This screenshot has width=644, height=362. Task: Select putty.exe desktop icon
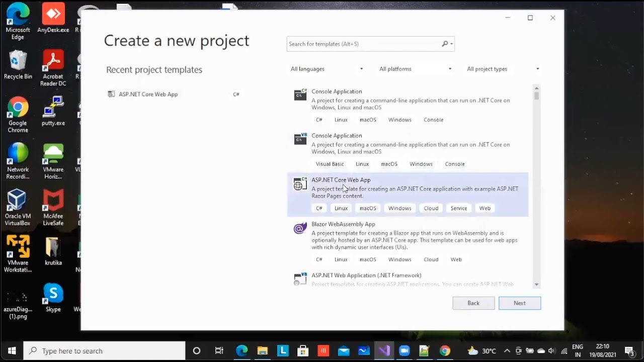tap(53, 111)
